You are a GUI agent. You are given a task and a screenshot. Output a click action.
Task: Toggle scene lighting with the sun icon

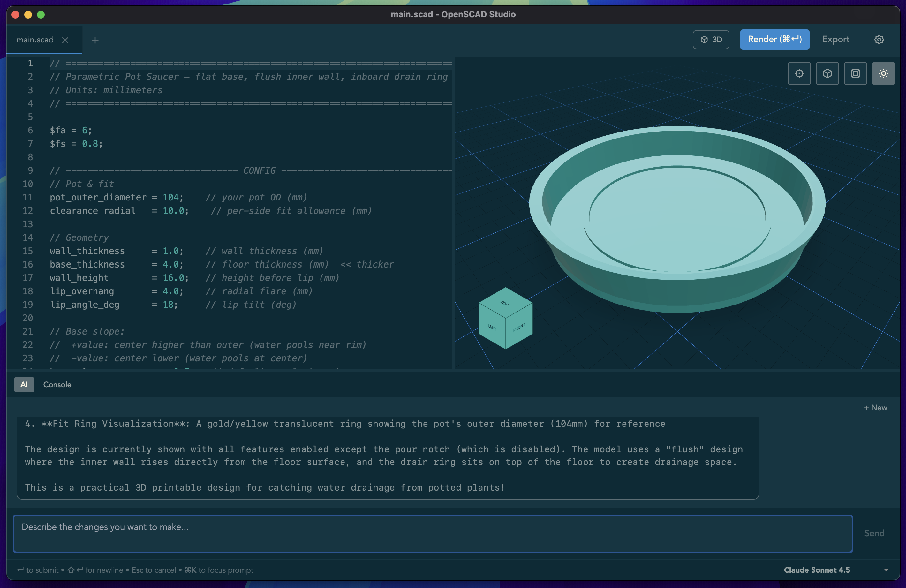coord(884,73)
